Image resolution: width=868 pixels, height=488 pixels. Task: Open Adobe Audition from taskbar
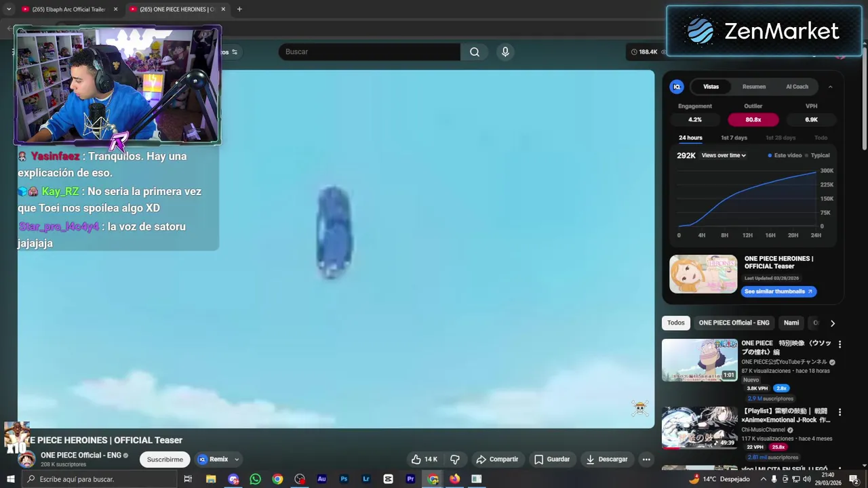(321, 479)
